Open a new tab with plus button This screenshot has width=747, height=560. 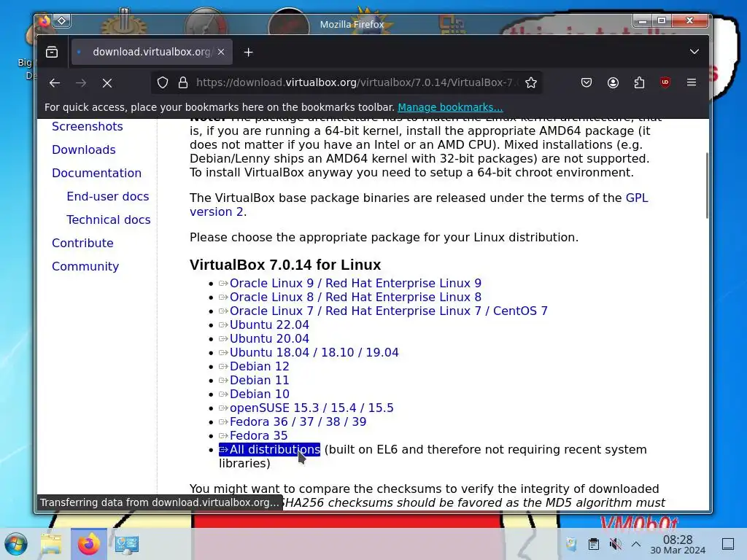point(248,52)
